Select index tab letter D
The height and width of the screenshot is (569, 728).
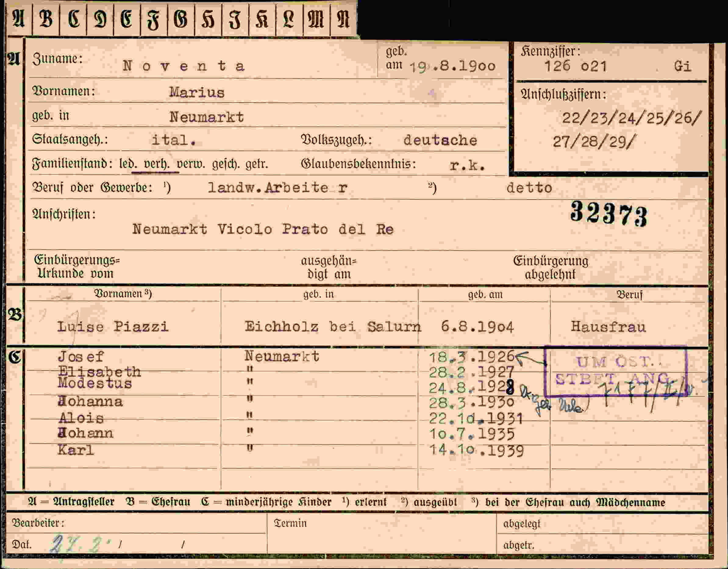coord(100,19)
